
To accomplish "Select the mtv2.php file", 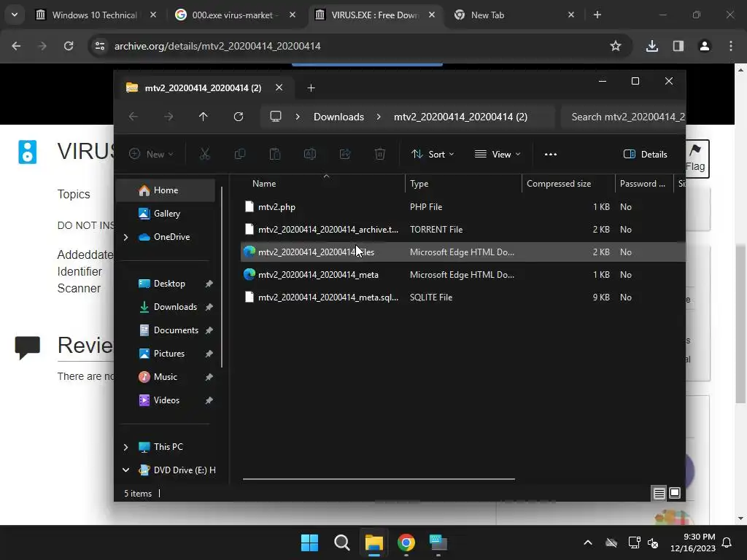I will [x=463, y=206].
